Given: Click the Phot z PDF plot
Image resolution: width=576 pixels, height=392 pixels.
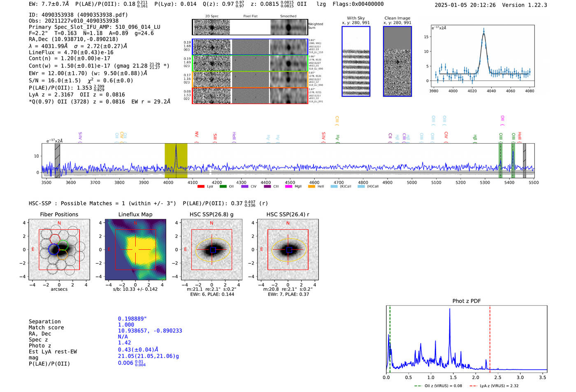Looking at the screenshot, I should point(467,339).
